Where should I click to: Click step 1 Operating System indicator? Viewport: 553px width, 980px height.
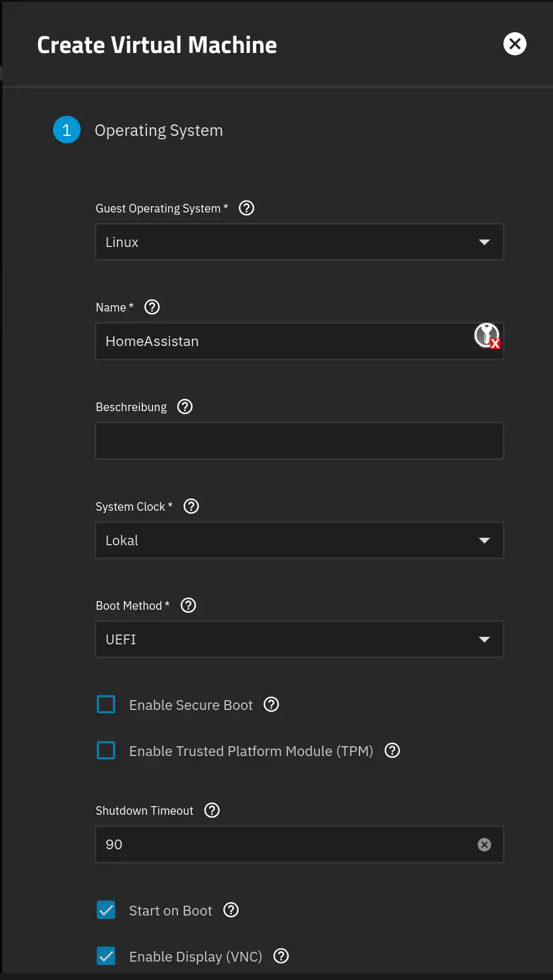tap(67, 130)
